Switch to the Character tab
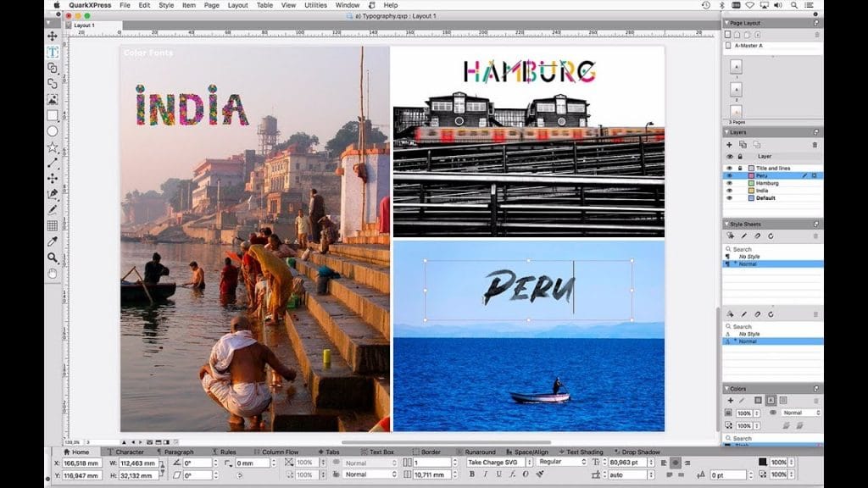The width and height of the screenshot is (868, 488). pyautogui.click(x=125, y=452)
